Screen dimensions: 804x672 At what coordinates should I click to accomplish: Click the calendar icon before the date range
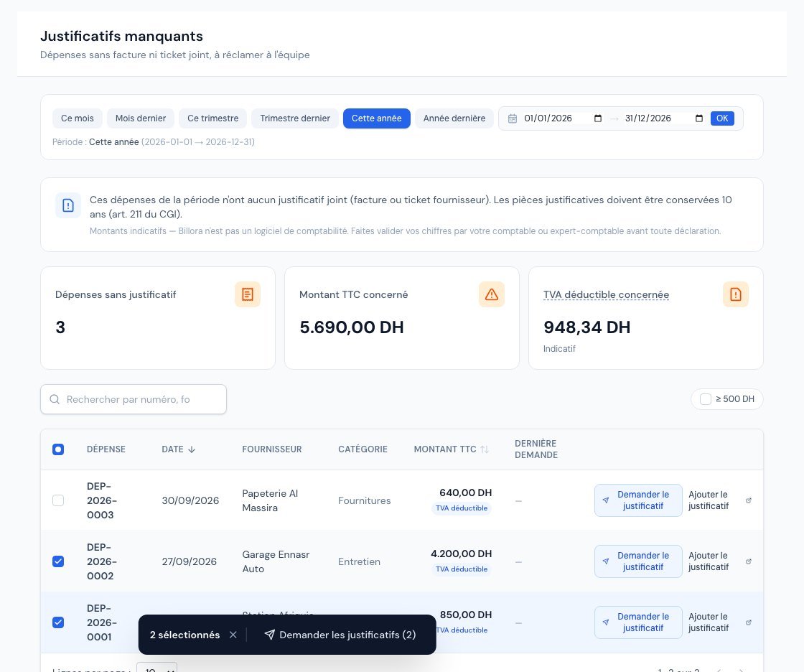513,118
